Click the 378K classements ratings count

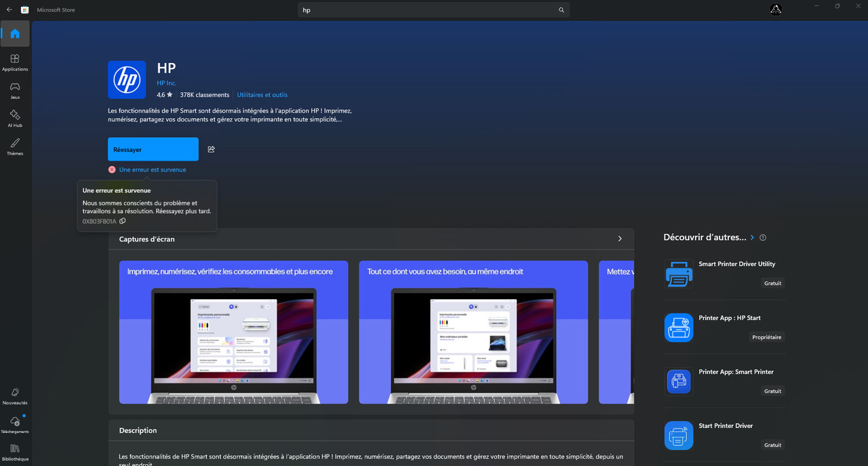(205, 95)
